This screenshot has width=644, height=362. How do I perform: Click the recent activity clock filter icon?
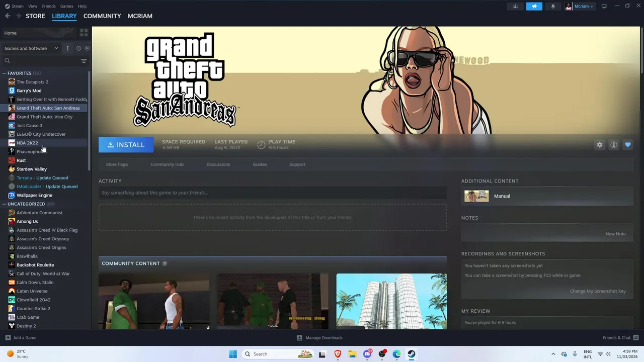[78, 48]
